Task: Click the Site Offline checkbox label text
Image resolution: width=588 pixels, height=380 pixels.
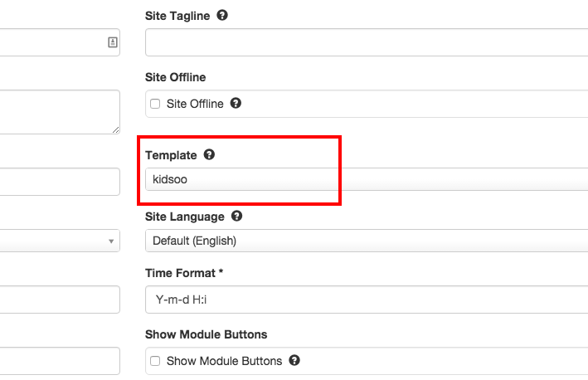Action: coord(195,104)
